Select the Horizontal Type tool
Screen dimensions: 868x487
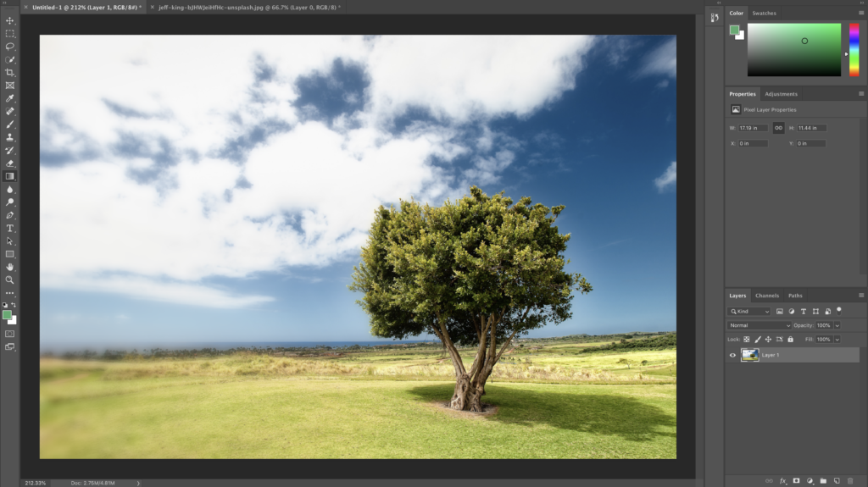point(10,228)
